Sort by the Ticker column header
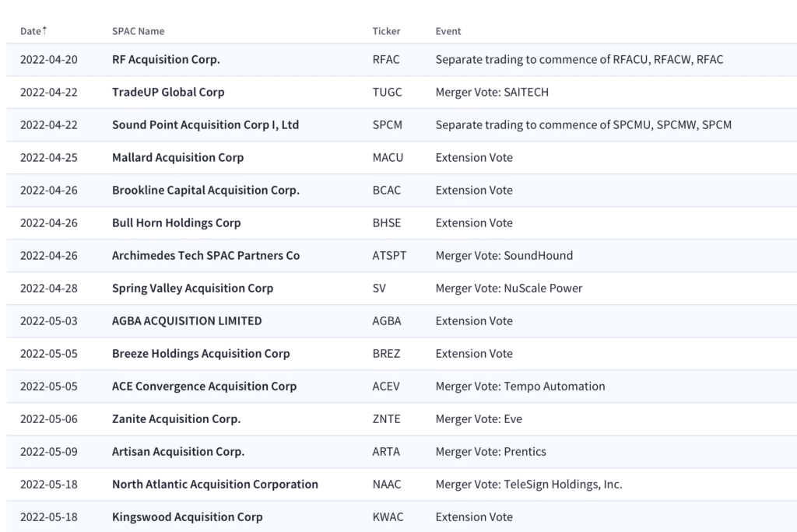 pos(386,31)
